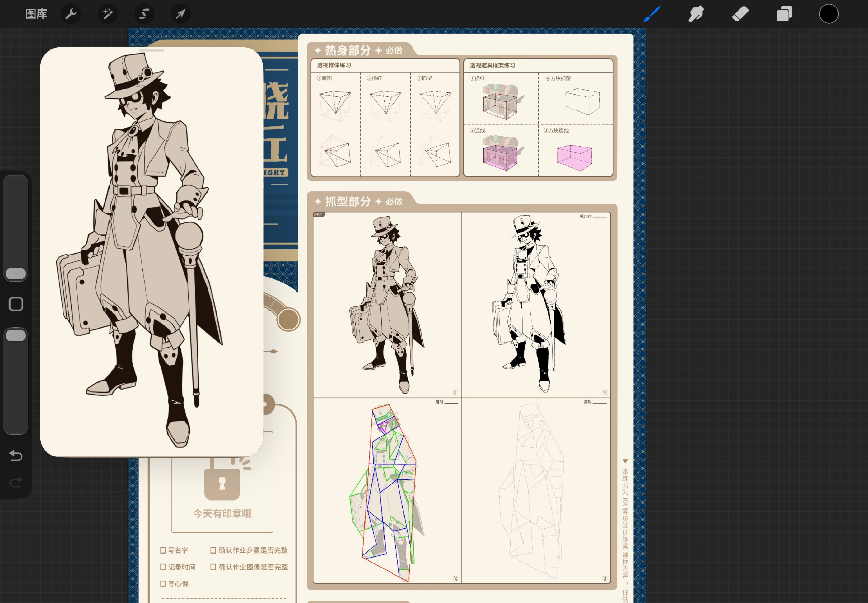The width and height of the screenshot is (868, 603).
Task: Tap the 抓型部分 section heading
Action: pyautogui.click(x=348, y=201)
